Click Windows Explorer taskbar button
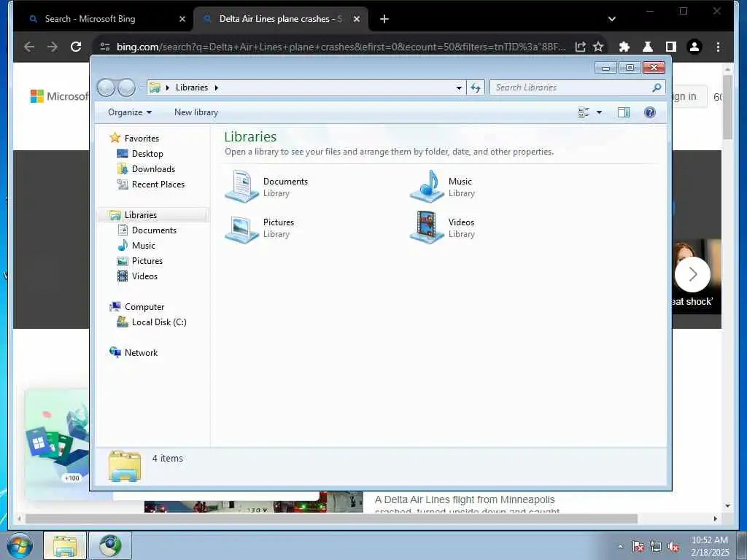747x560 pixels. (65, 545)
